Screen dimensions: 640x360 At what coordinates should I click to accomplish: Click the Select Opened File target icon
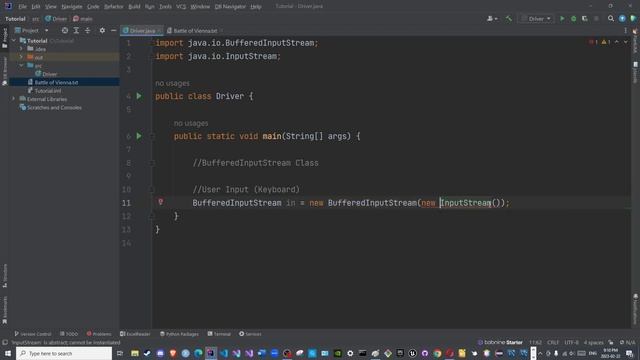(65, 30)
